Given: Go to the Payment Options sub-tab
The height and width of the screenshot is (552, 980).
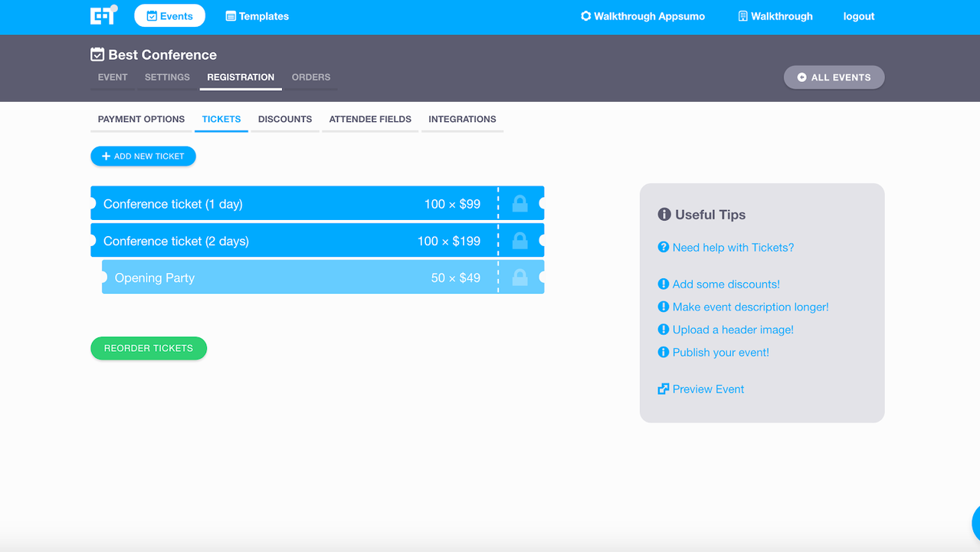Looking at the screenshot, I should point(141,120).
